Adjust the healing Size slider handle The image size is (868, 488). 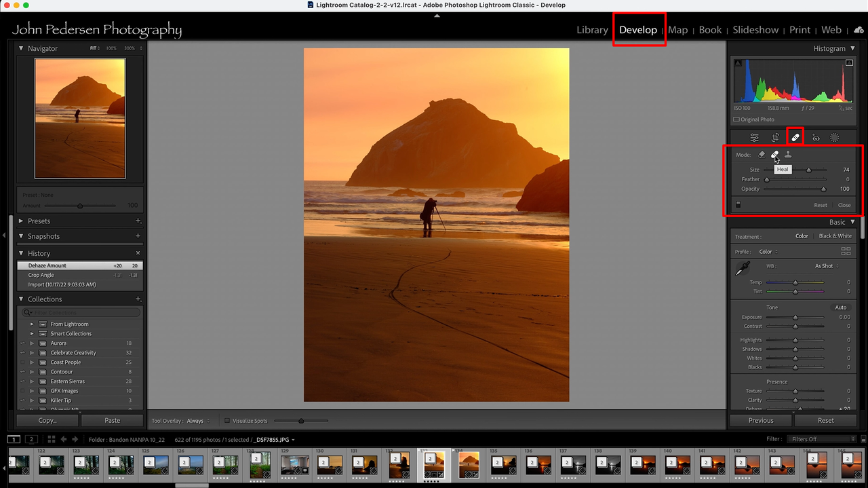point(808,170)
